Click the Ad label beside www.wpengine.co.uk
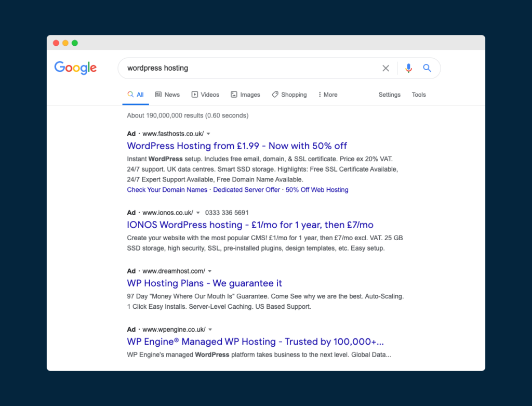The image size is (532, 406). point(131,330)
